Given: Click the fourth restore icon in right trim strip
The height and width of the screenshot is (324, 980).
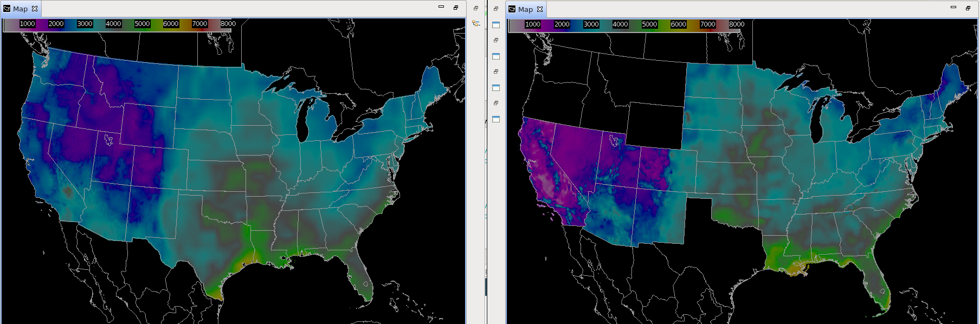Looking at the screenshot, I should click(496, 103).
